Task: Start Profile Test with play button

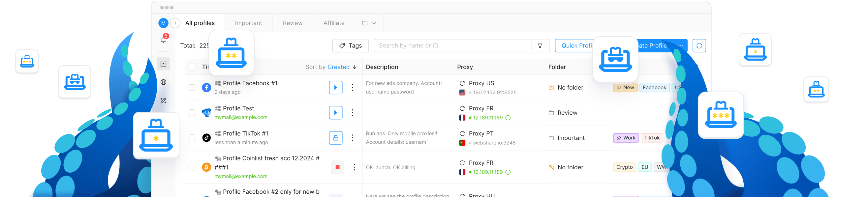Action: click(336, 112)
